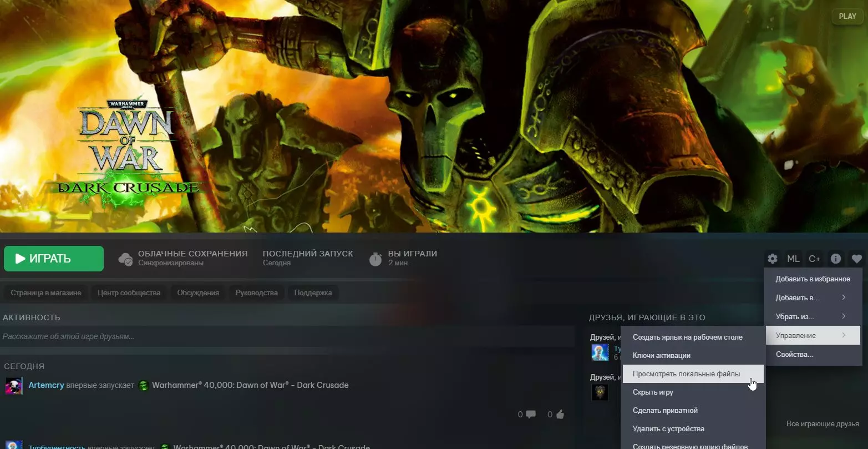Open the Artemcry profile name link
This screenshot has width=868, height=449.
[x=46, y=385]
